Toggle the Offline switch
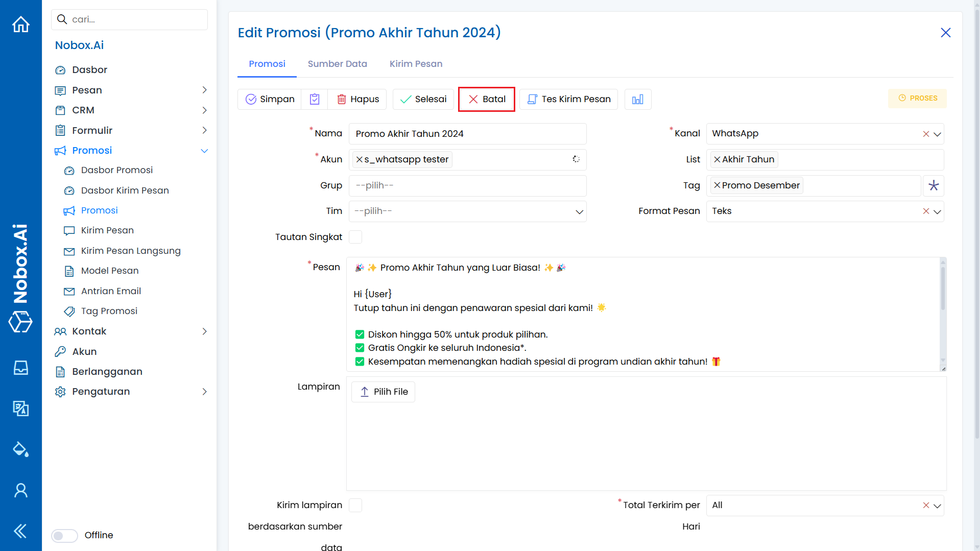980x551 pixels. click(65, 535)
